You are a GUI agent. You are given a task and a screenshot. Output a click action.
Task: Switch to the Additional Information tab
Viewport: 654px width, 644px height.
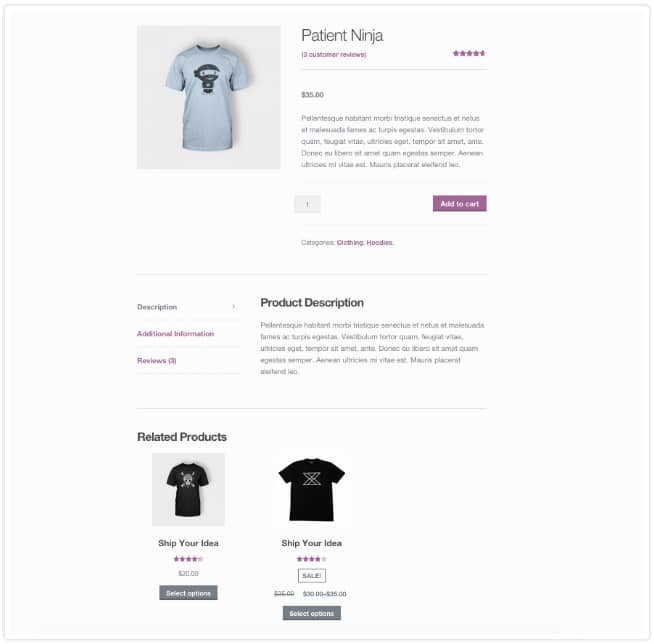tap(176, 334)
